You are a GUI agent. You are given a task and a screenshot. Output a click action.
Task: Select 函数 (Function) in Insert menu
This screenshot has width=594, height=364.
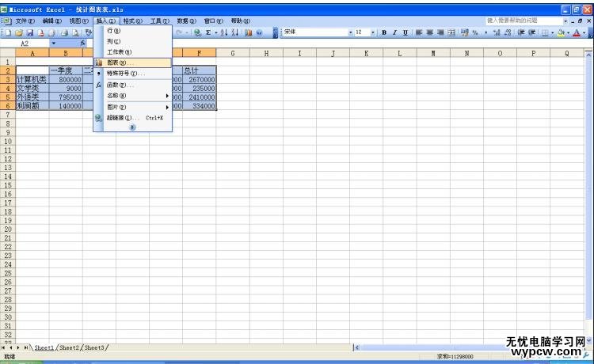(132, 85)
